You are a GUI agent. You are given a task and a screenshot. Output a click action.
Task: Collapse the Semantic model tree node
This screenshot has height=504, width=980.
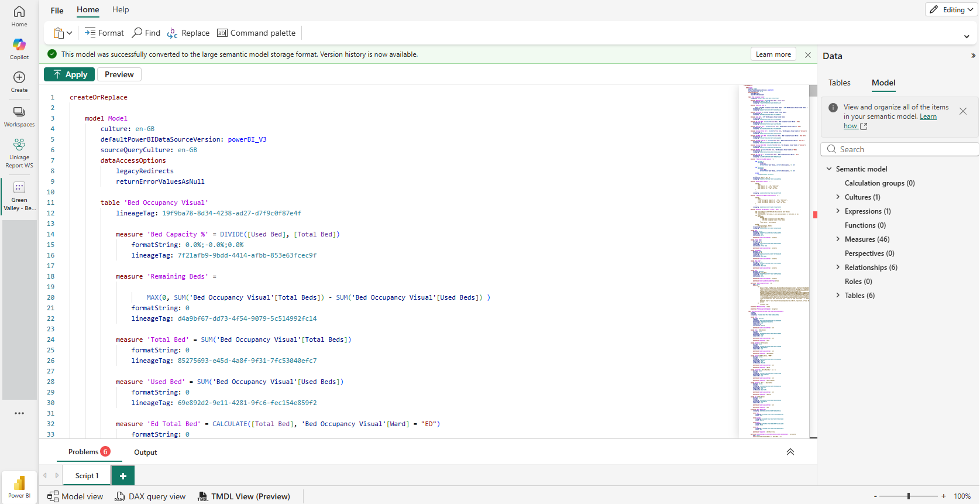829,169
